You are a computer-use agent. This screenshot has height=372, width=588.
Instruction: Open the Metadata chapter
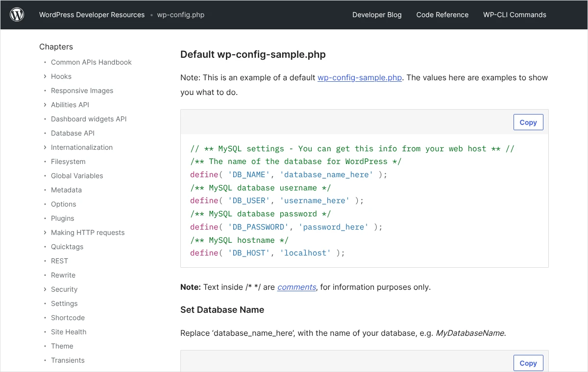pyautogui.click(x=66, y=190)
